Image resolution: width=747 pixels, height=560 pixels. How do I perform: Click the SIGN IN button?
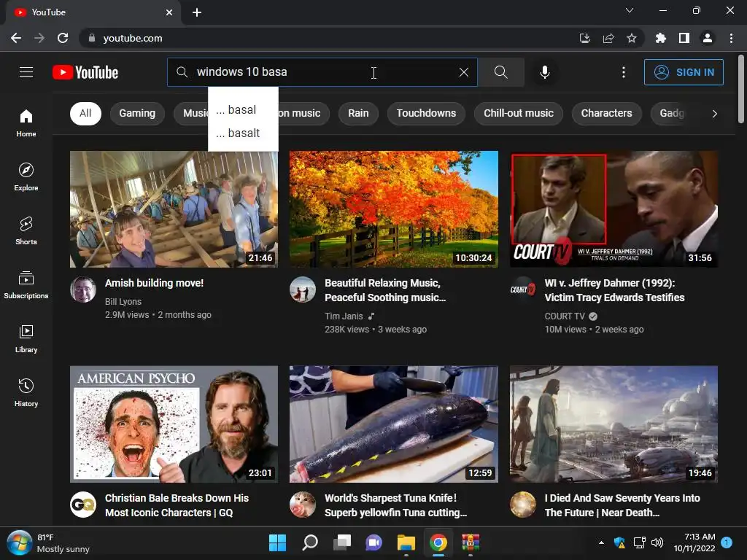click(684, 72)
